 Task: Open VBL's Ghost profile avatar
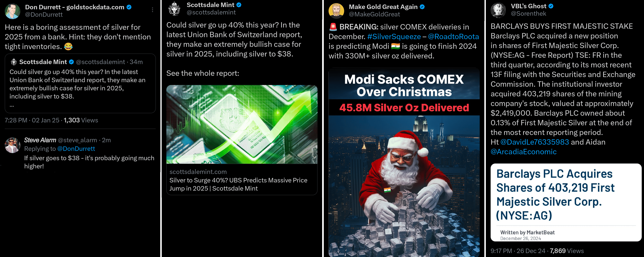coord(498,10)
